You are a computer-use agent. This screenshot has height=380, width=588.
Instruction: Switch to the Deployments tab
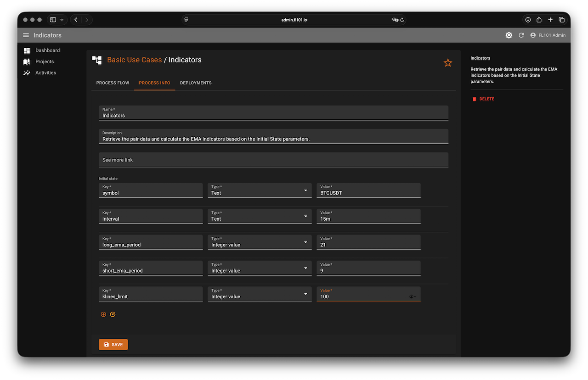[196, 83]
